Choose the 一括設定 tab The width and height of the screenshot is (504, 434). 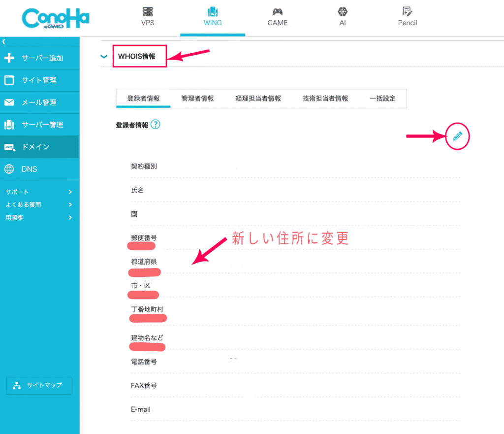[382, 99]
